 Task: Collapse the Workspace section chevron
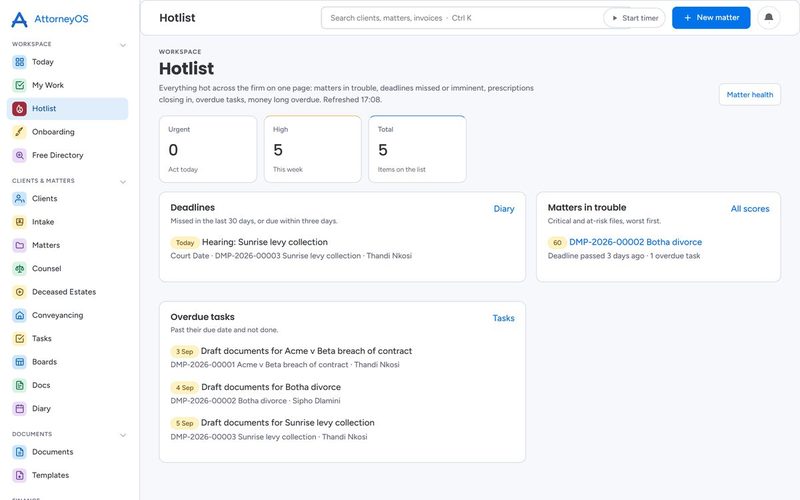tap(123, 45)
